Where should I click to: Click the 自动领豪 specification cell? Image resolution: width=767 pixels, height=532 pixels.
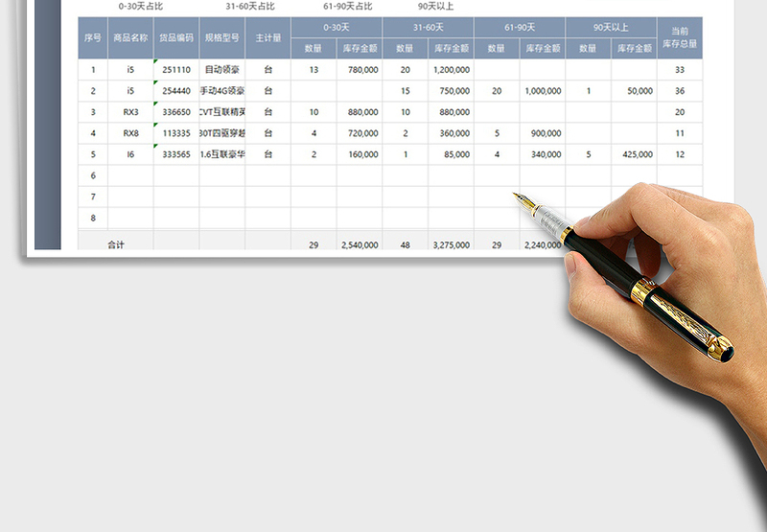222,70
